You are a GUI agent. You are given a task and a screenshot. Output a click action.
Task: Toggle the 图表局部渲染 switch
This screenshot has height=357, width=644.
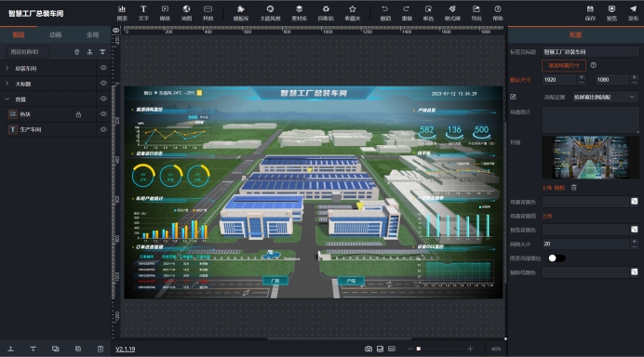[x=557, y=258]
